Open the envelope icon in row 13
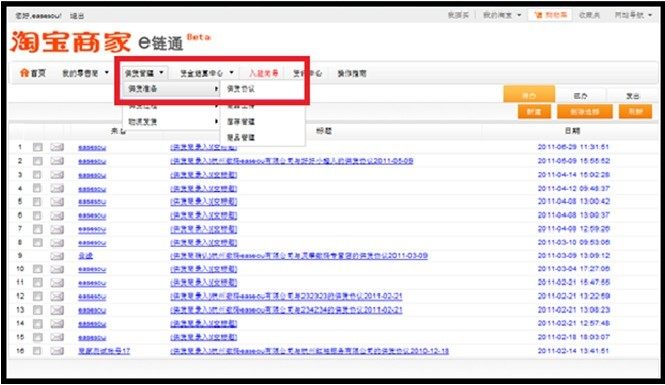This screenshot has width=665, height=385. click(57, 310)
